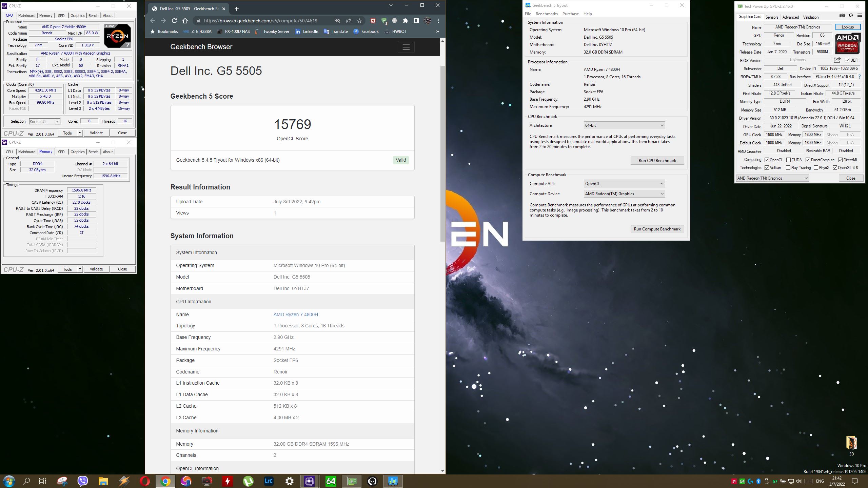868x488 pixels.
Task: Open Lightroom Classic from the taskbar
Action: click(x=269, y=481)
